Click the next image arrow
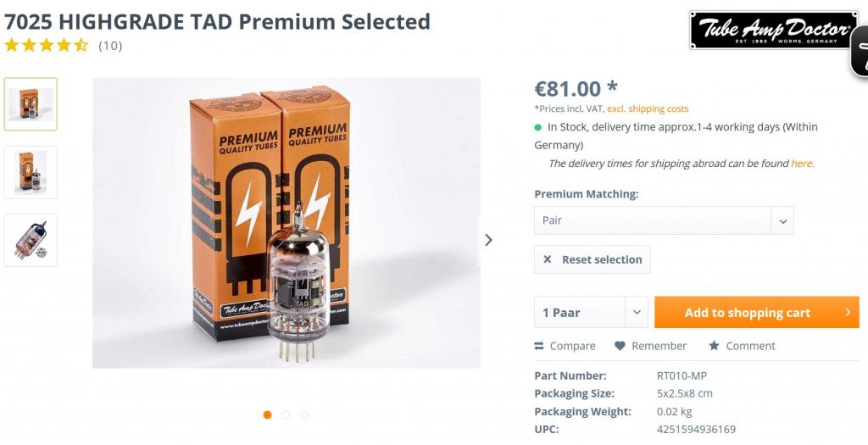Image resolution: width=868 pixels, height=445 pixels. [488, 240]
